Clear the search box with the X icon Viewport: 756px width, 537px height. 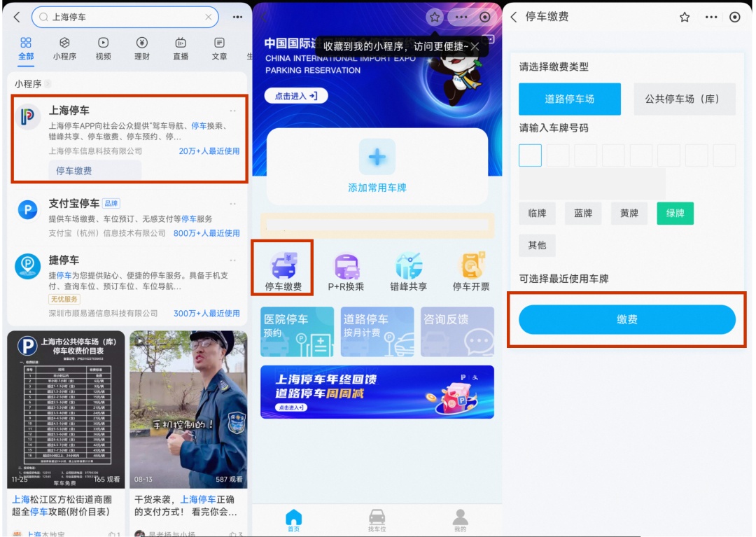tap(209, 17)
